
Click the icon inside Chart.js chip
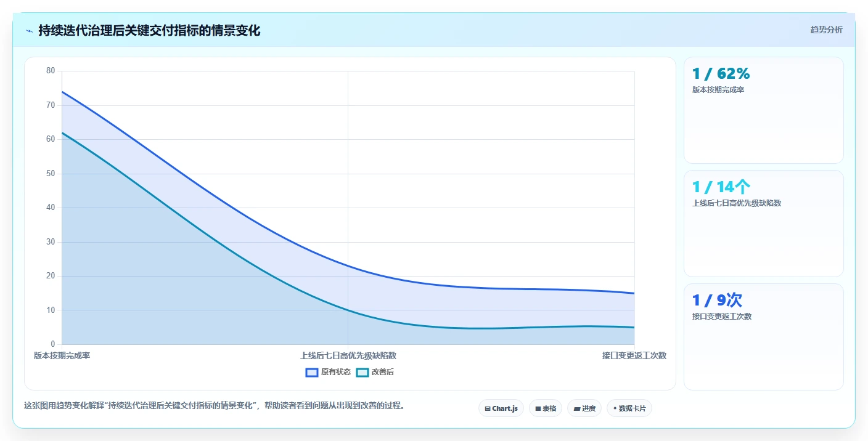(x=488, y=409)
